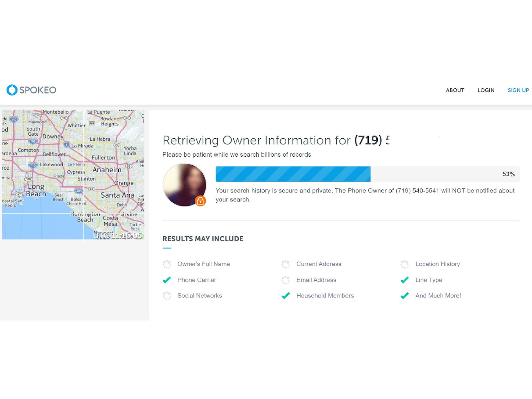Click the Owner's Full Name label
The image size is (532, 399).
(203, 264)
